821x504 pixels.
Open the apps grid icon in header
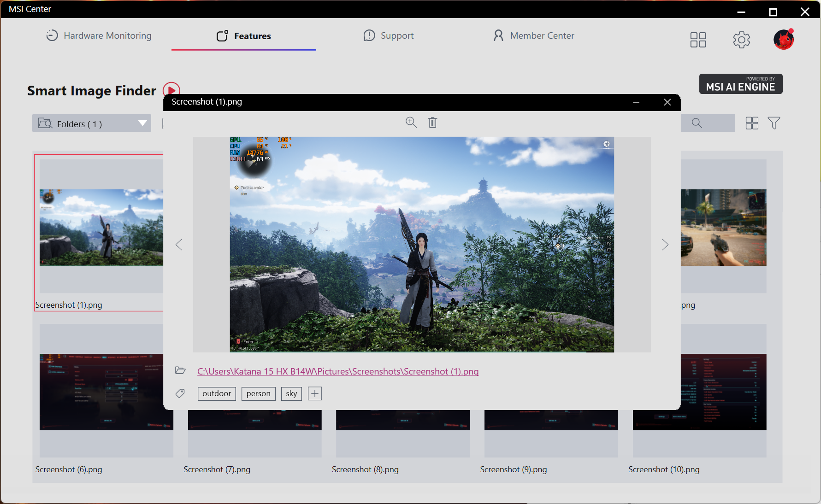click(698, 40)
